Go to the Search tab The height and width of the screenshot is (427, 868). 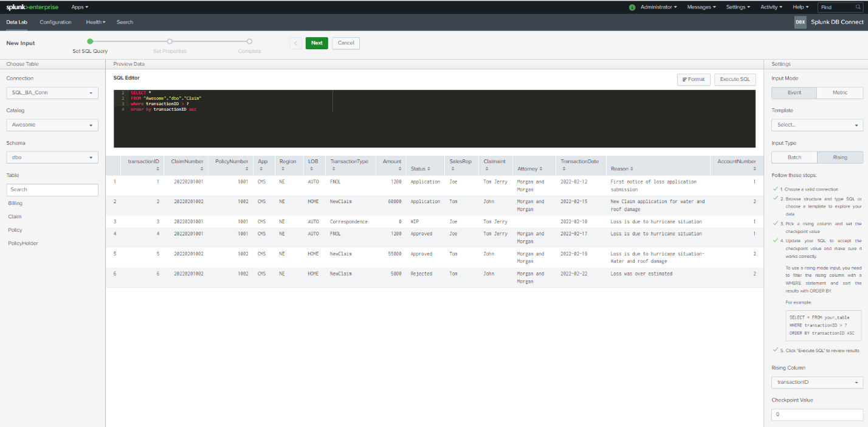pos(125,22)
